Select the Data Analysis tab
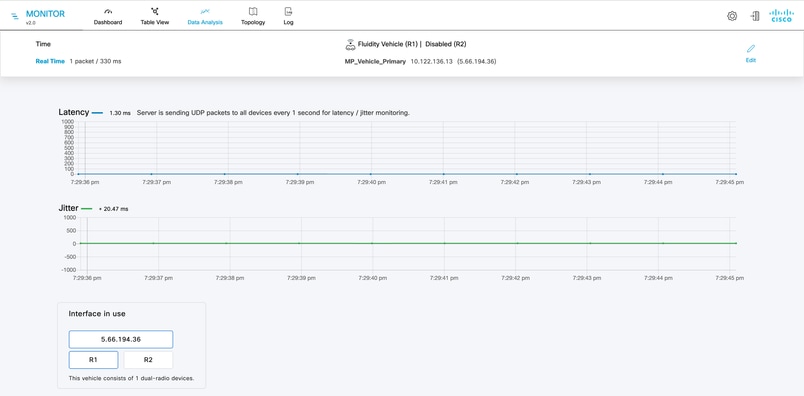 tap(205, 17)
